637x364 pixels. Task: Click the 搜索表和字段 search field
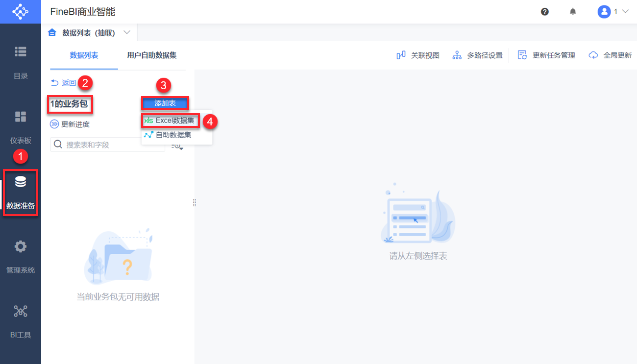(x=108, y=145)
